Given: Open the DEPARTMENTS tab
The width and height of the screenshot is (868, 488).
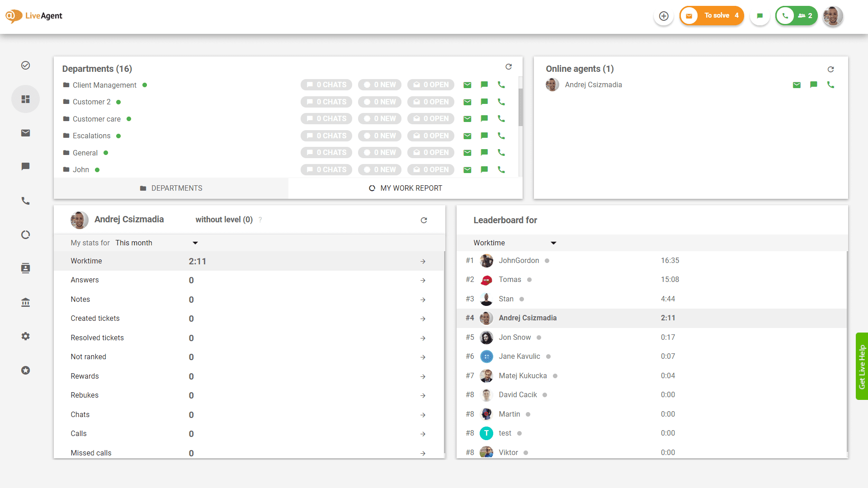Looking at the screenshot, I should (x=171, y=188).
